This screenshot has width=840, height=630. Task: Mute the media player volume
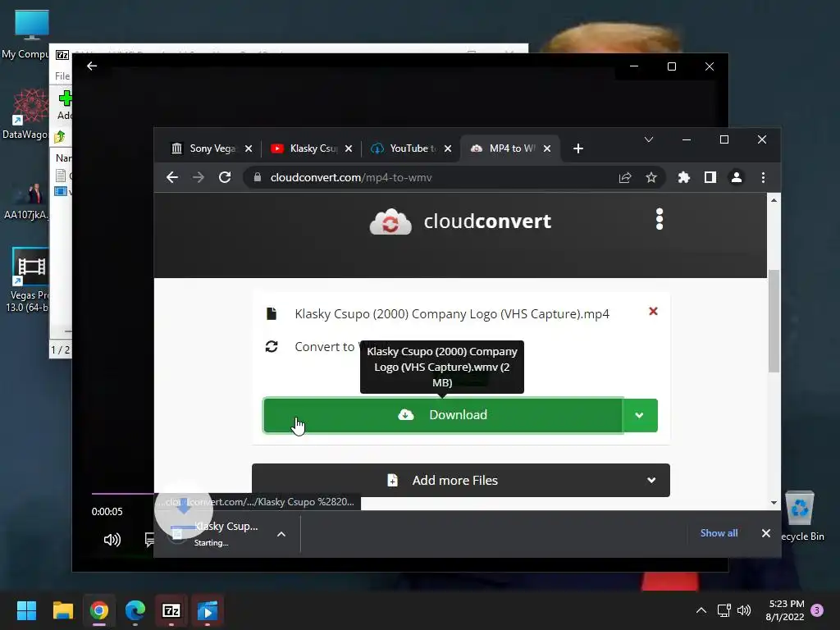point(112,540)
